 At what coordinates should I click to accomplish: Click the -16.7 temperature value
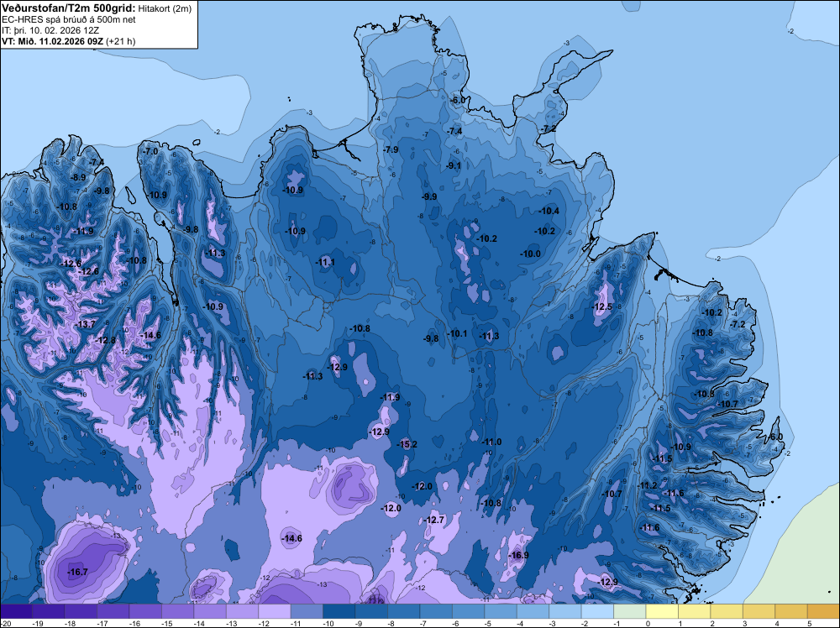click(77, 573)
